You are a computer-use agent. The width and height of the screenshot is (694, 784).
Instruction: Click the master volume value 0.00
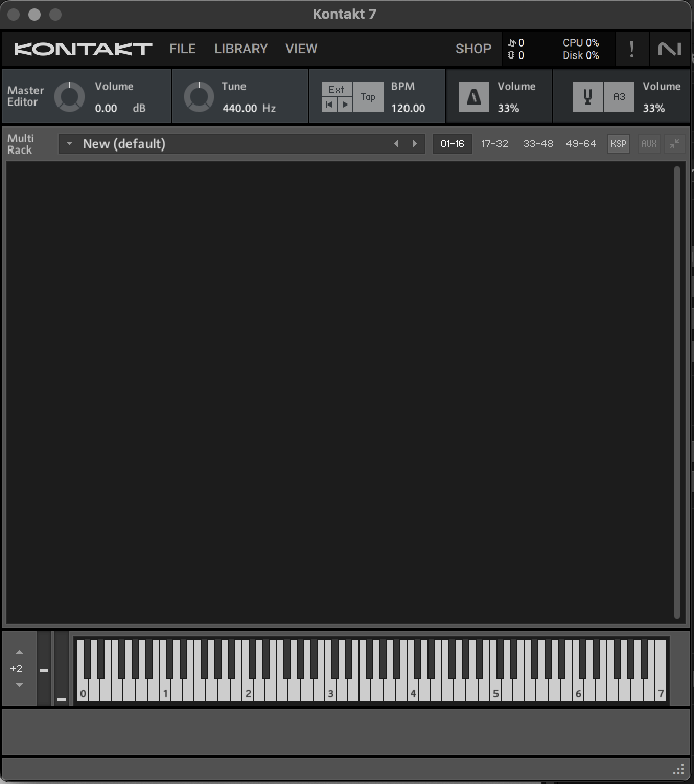click(106, 108)
